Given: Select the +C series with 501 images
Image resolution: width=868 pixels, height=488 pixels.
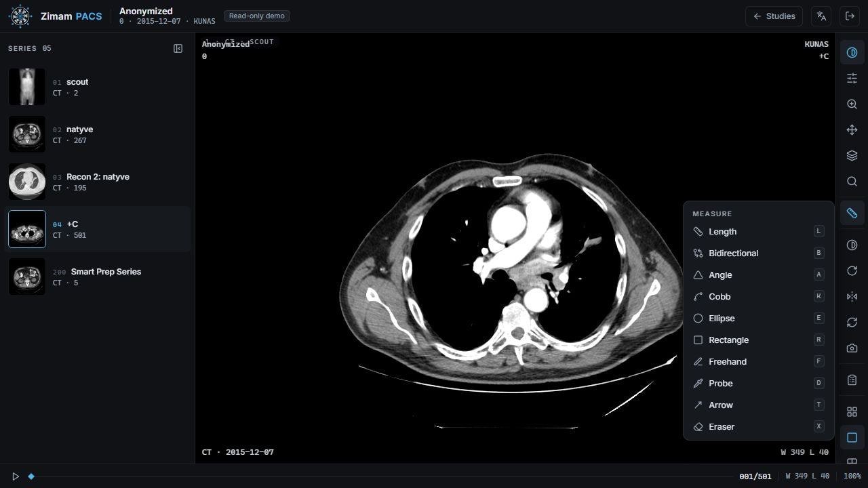Looking at the screenshot, I should [x=98, y=229].
